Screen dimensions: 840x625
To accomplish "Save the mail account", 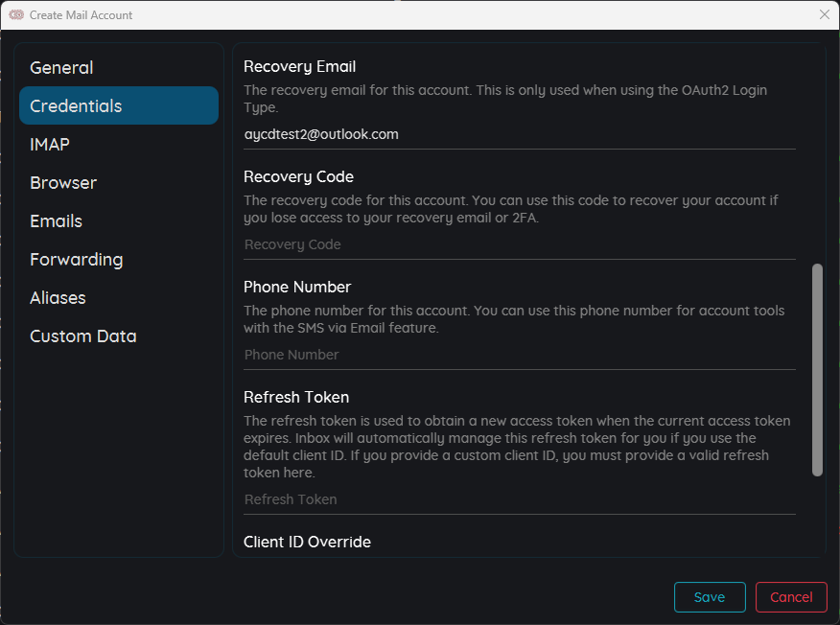I will coord(710,596).
